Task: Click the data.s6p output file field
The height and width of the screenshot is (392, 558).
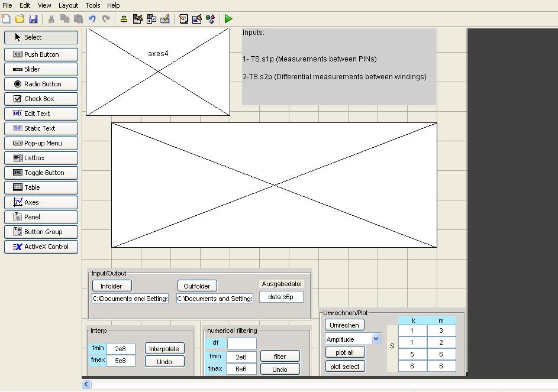Action: [x=281, y=297]
